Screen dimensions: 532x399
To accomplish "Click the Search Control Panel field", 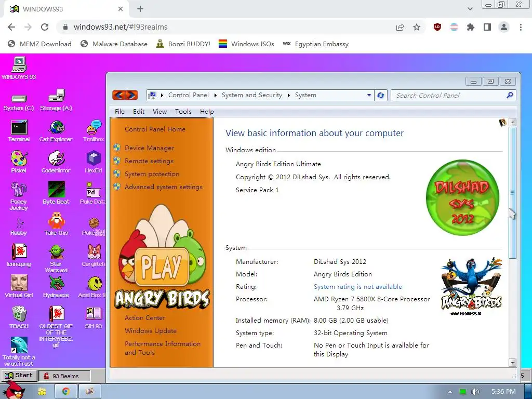I will [x=453, y=96].
